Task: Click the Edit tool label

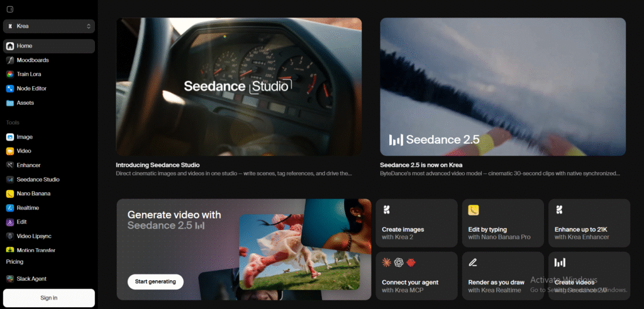Action: coord(22,222)
